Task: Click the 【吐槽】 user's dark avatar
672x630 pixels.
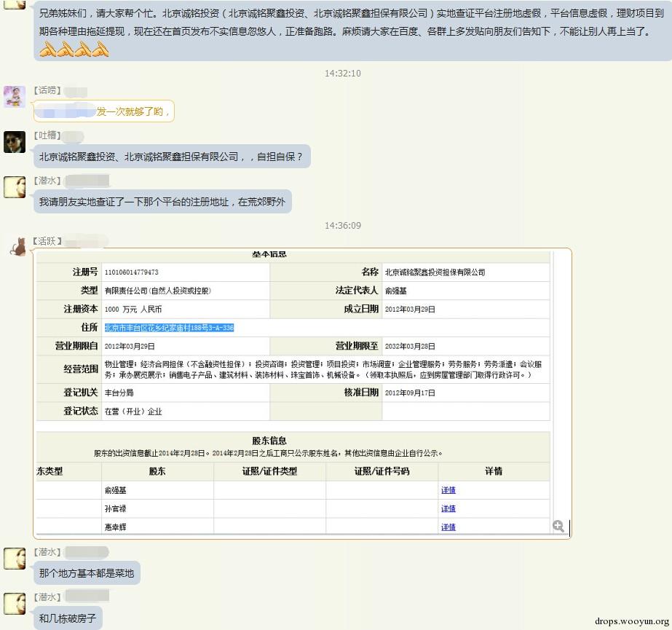Action: tap(15, 142)
